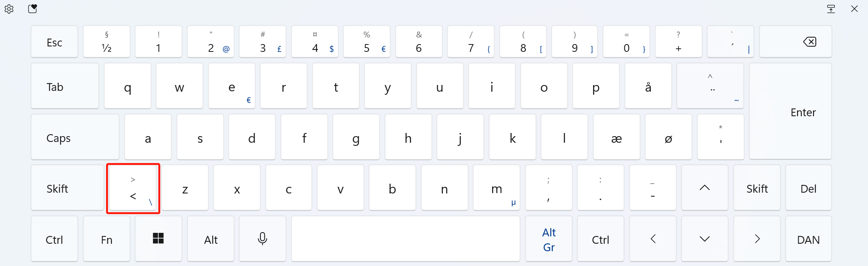
Task: Open the emoji and clipboard panel
Action: (x=33, y=9)
